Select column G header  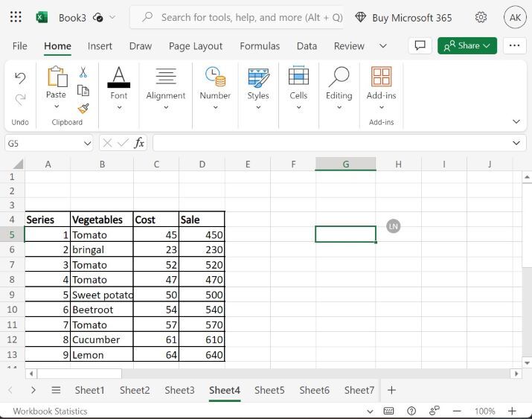pyautogui.click(x=345, y=164)
